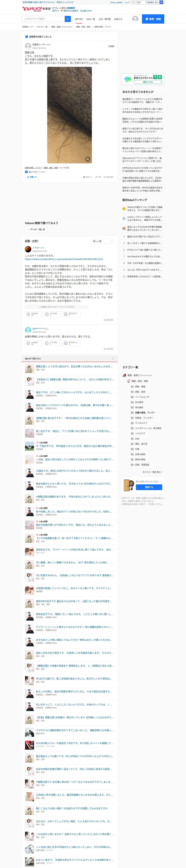Open the 皮膚の病気、アトピー link under the question
Image resolution: width=186 pixels, height=868 pixels.
(x=33, y=168)
